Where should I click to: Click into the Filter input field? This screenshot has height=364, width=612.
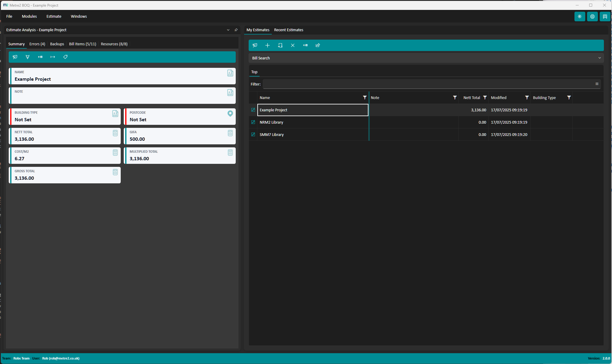pyautogui.click(x=426, y=84)
